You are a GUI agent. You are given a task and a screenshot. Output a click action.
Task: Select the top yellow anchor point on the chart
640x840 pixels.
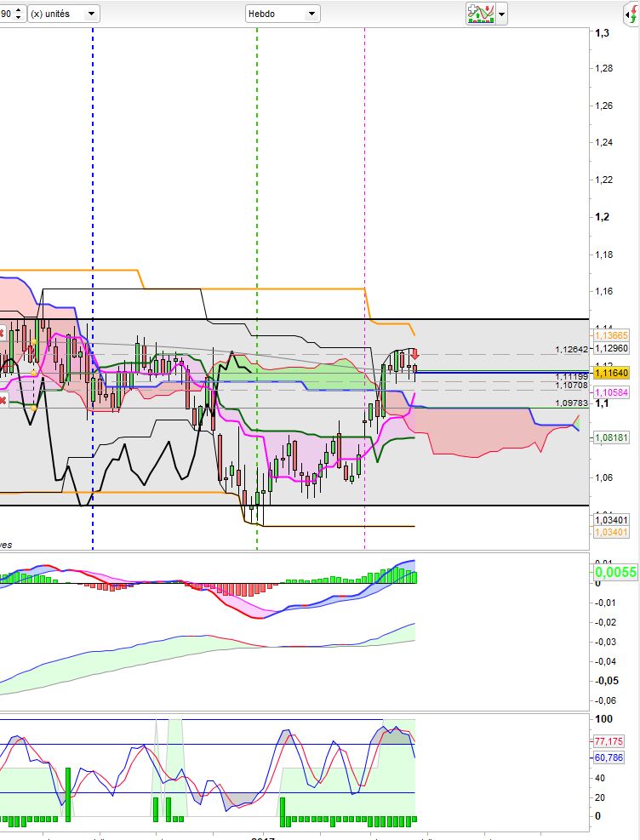(x=34, y=342)
